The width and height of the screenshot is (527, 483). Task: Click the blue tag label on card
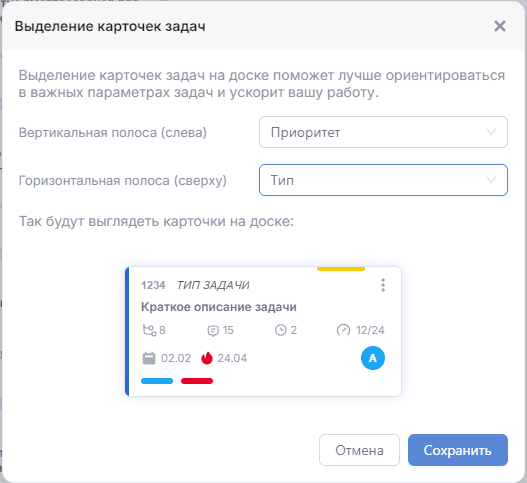point(157,381)
